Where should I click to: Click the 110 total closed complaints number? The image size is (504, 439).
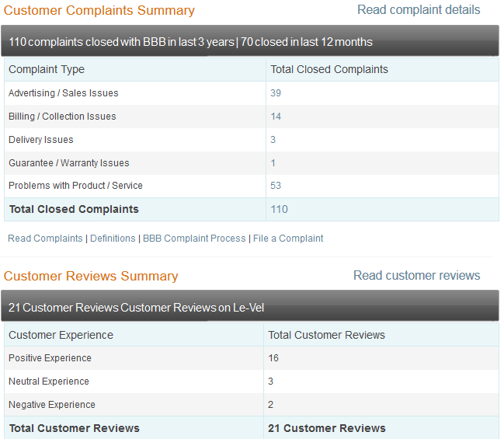click(x=279, y=209)
